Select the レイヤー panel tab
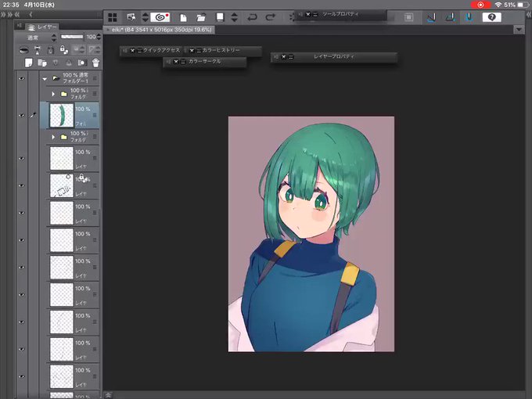This screenshot has height=399, width=532. [x=41, y=27]
